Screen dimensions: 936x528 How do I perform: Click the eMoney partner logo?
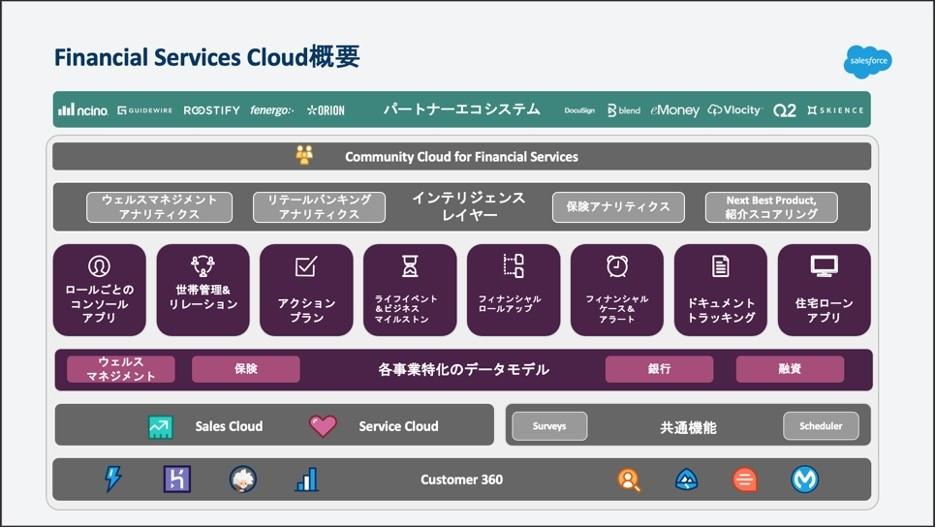(x=675, y=110)
